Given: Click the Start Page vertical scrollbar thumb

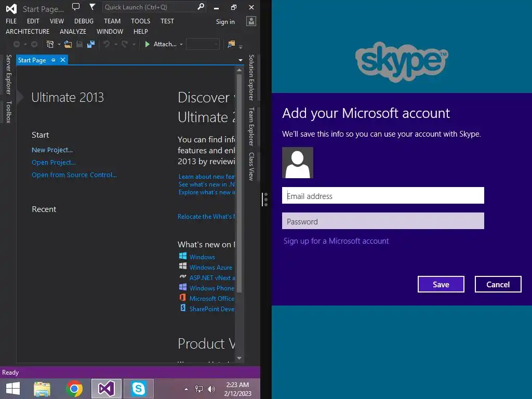Looking at the screenshot, I should pyautogui.click(x=239, y=183).
